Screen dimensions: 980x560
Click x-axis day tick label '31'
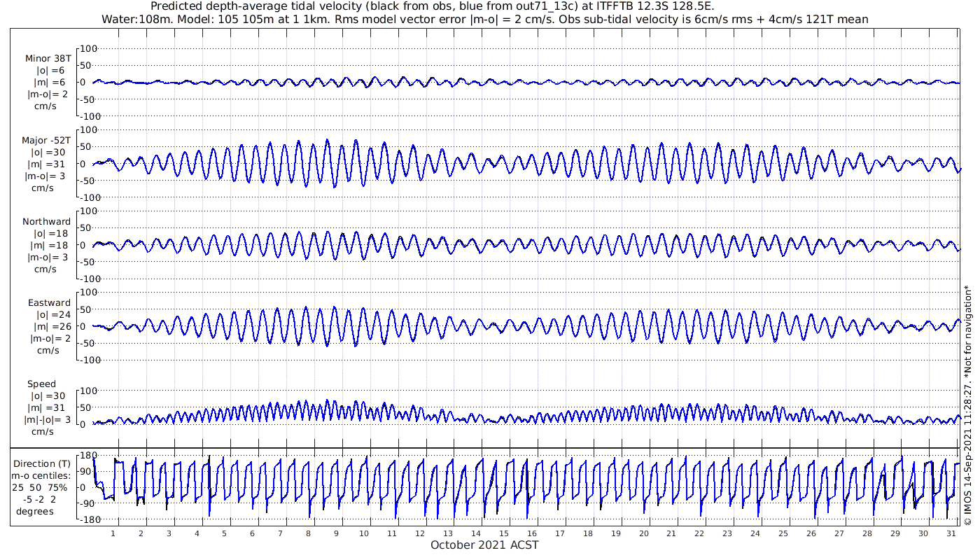951,533
